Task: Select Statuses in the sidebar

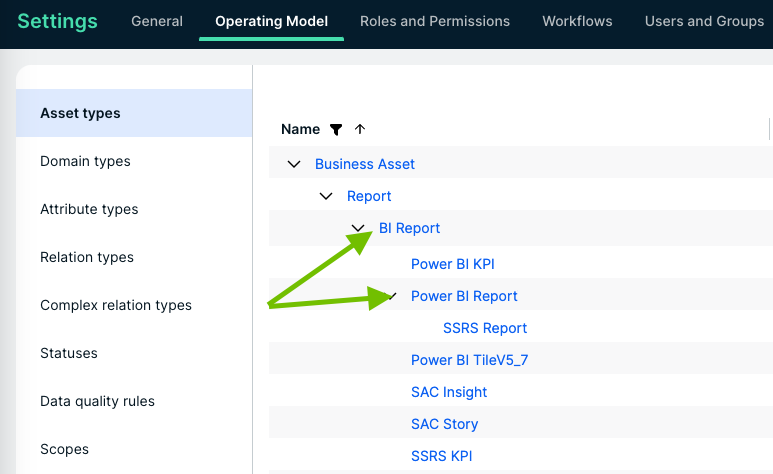Action: 69,353
